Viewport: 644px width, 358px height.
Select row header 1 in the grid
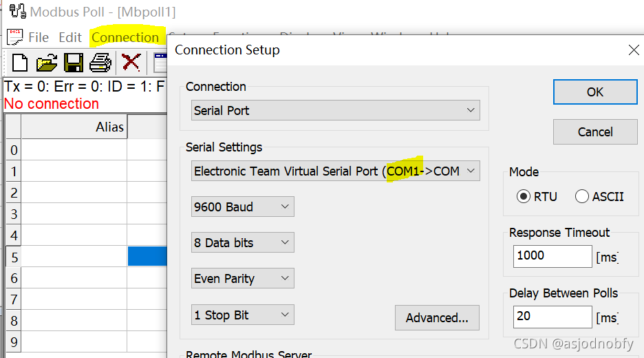14,171
